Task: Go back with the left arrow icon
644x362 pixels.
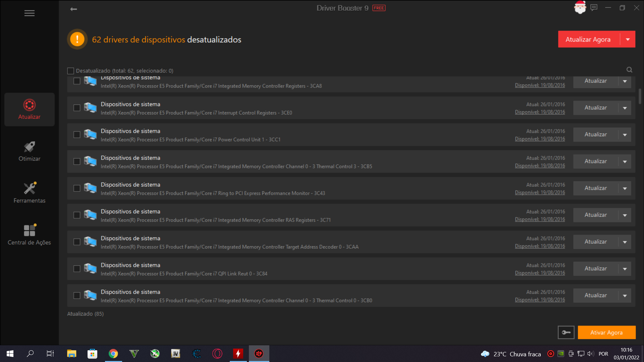Action: [x=73, y=9]
